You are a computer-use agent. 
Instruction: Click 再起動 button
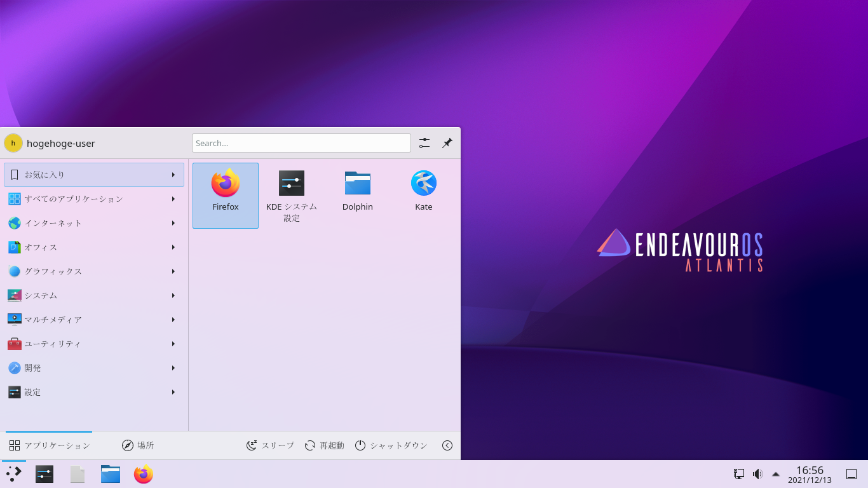point(324,445)
